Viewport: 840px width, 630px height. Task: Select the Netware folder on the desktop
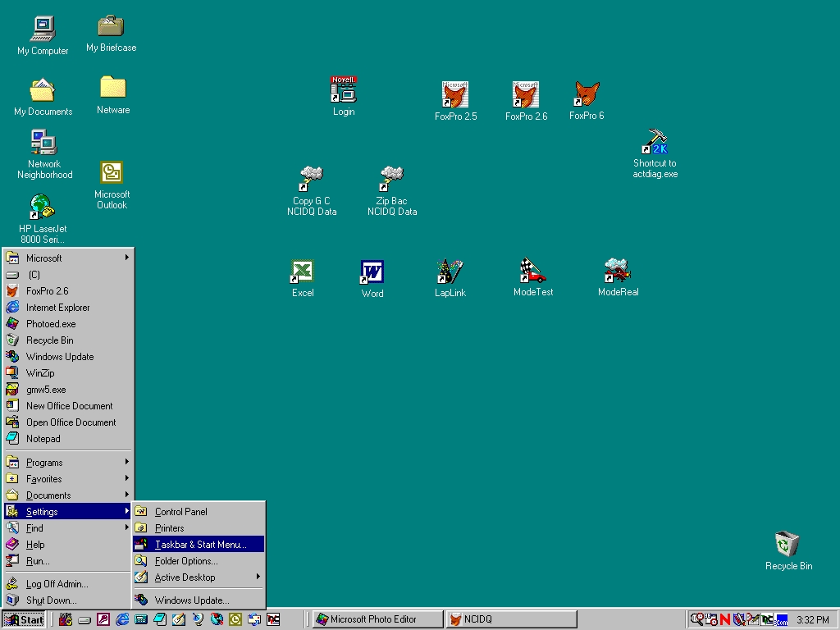[x=113, y=95]
